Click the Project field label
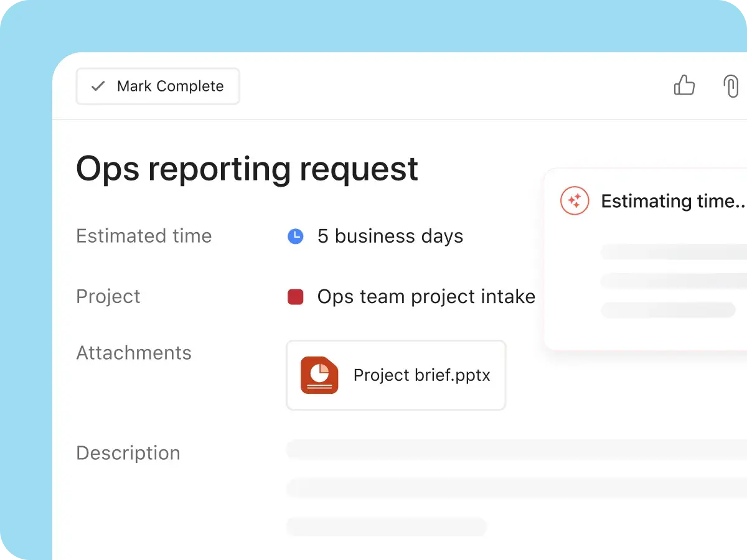Image resolution: width=747 pixels, height=560 pixels. pos(108,297)
